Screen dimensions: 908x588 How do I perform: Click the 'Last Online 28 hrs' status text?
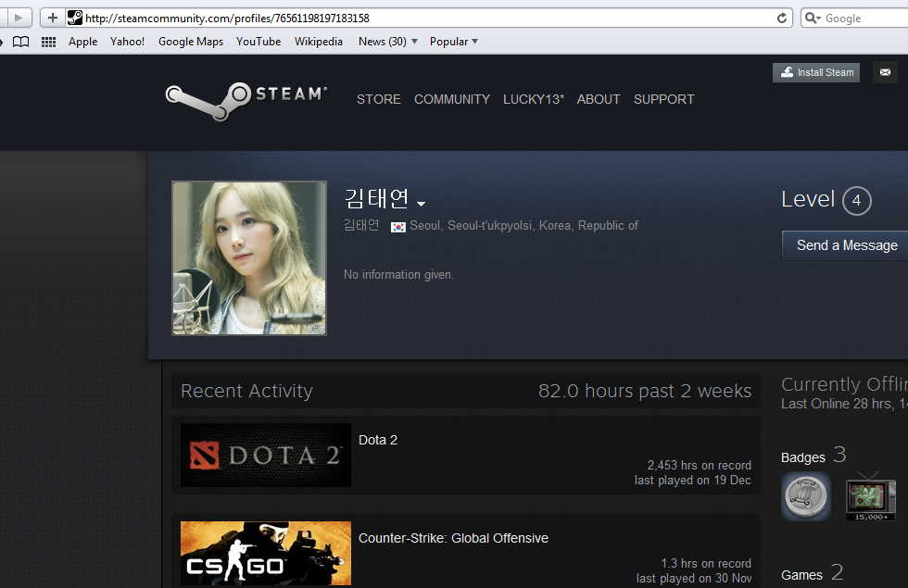point(844,404)
